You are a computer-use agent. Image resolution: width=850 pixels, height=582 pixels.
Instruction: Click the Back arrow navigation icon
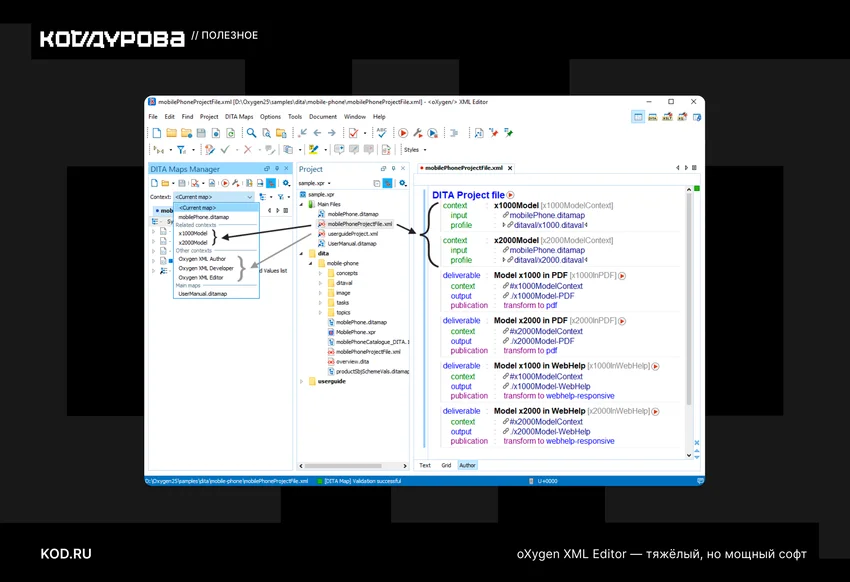(x=317, y=133)
